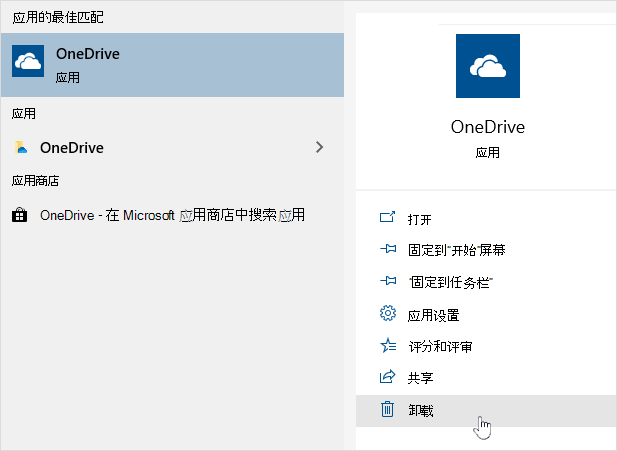
Task: Open 应用设置 for OneDrive
Action: (486, 315)
